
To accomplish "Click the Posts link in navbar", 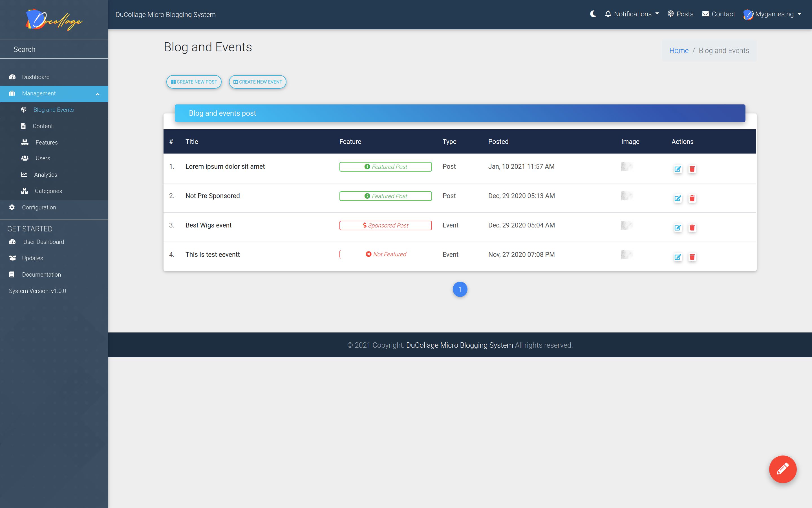I will pos(680,14).
